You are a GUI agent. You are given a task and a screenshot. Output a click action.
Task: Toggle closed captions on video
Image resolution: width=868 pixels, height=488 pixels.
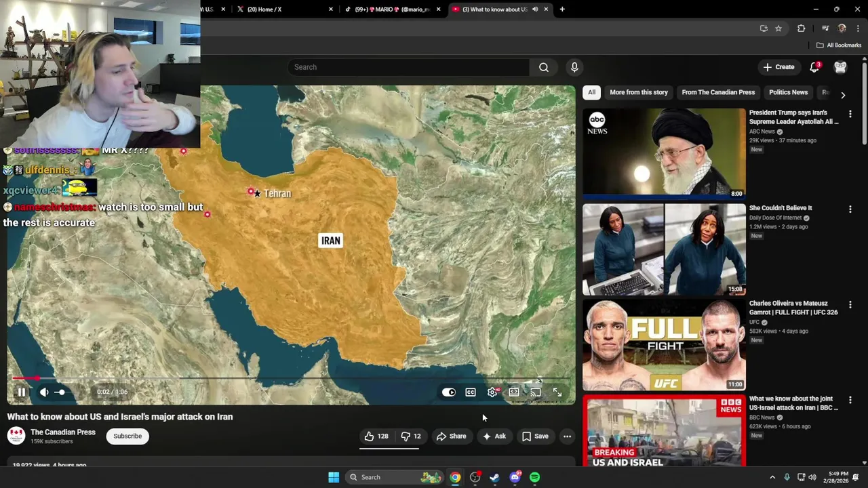tap(471, 392)
